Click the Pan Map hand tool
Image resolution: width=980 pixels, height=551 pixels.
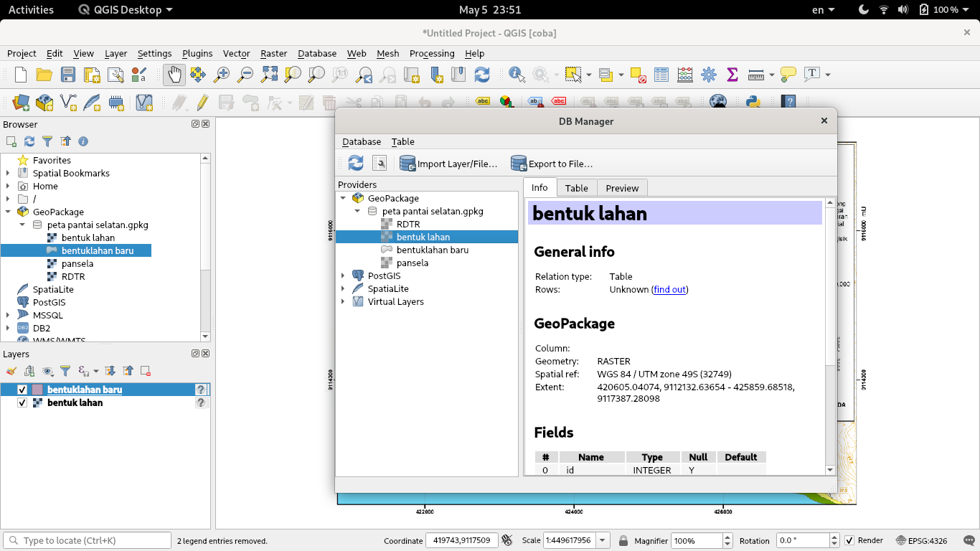pyautogui.click(x=174, y=74)
